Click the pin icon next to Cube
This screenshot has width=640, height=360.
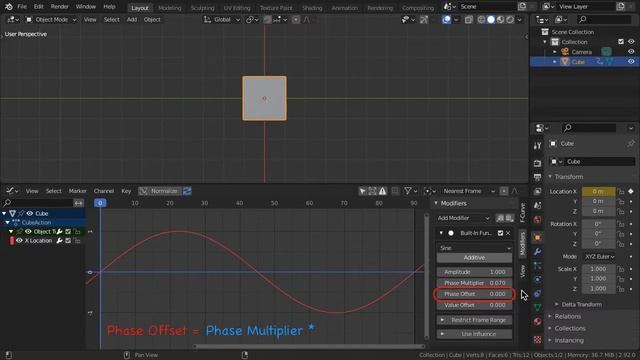pos(631,143)
